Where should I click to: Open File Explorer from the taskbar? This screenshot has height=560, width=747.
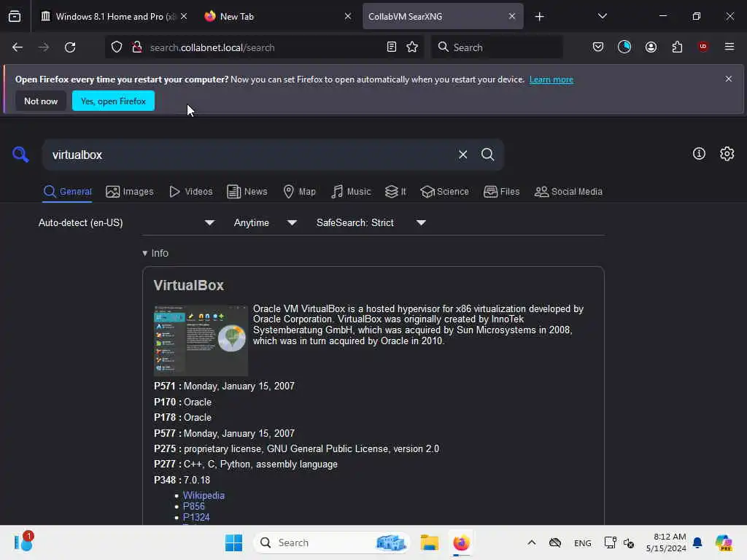tap(429, 542)
